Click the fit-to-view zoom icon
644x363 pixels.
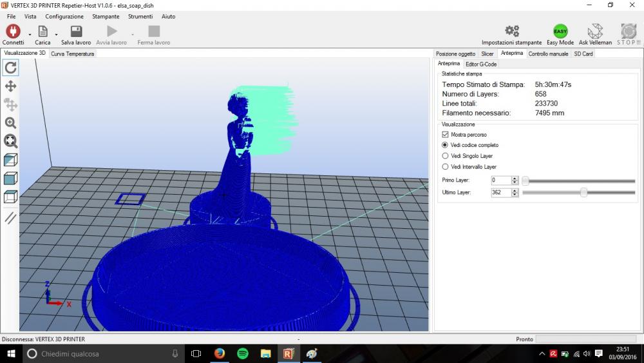click(x=11, y=141)
